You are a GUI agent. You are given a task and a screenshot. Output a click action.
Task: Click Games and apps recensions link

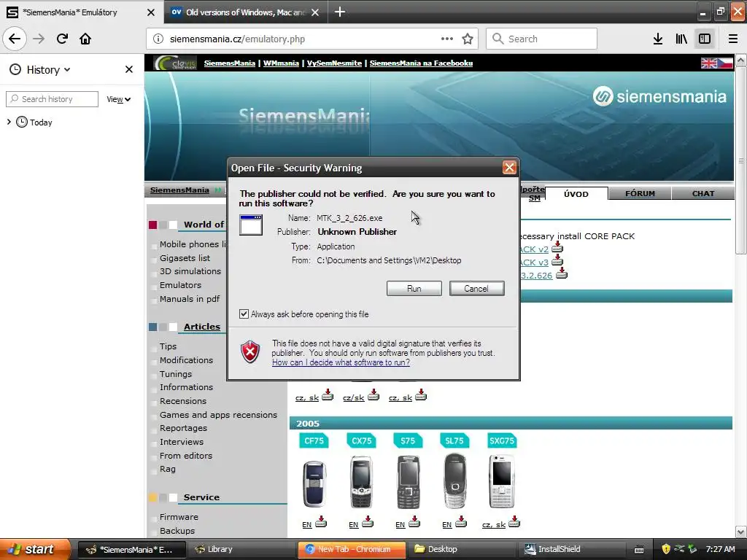(x=218, y=415)
